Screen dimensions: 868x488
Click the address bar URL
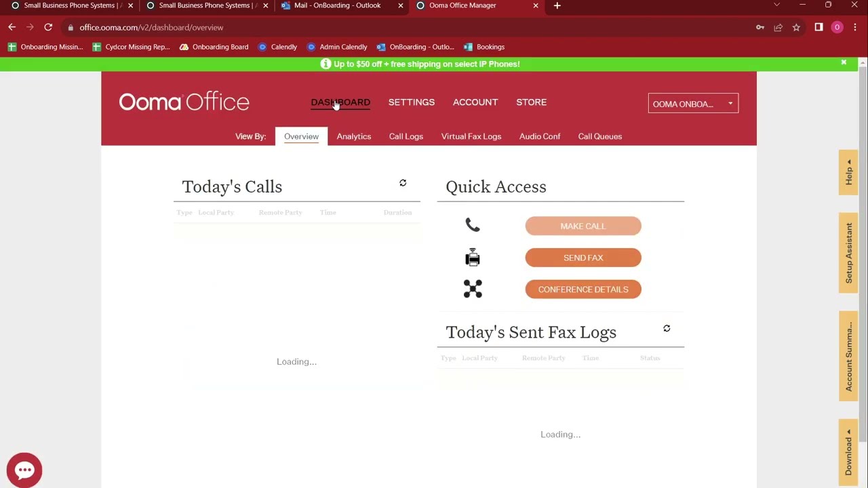click(x=151, y=28)
